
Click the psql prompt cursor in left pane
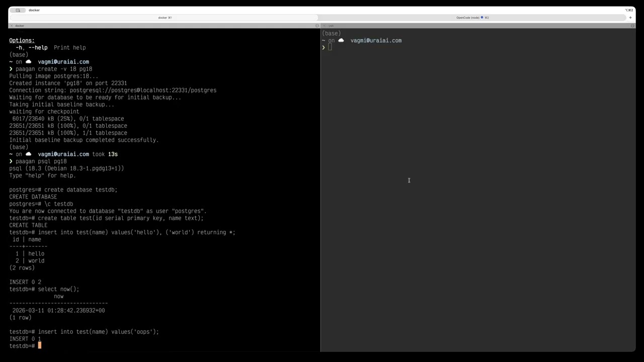tap(40, 345)
